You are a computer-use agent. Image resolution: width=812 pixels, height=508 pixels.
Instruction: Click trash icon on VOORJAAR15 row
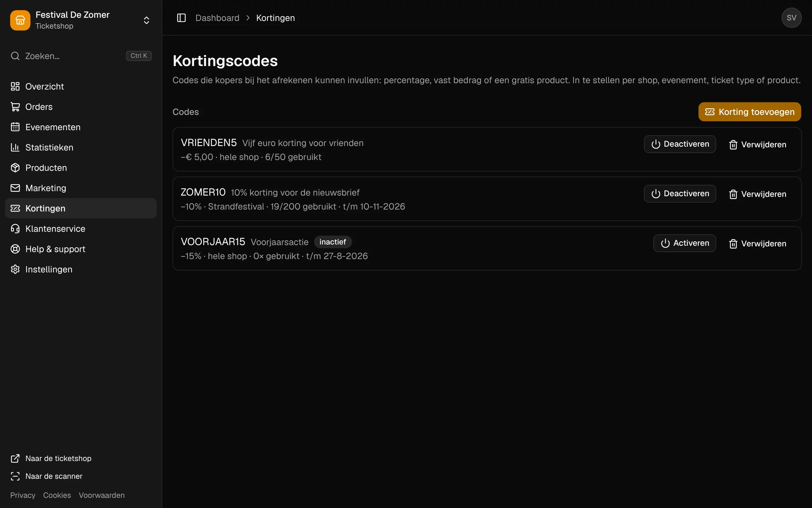[733, 244]
